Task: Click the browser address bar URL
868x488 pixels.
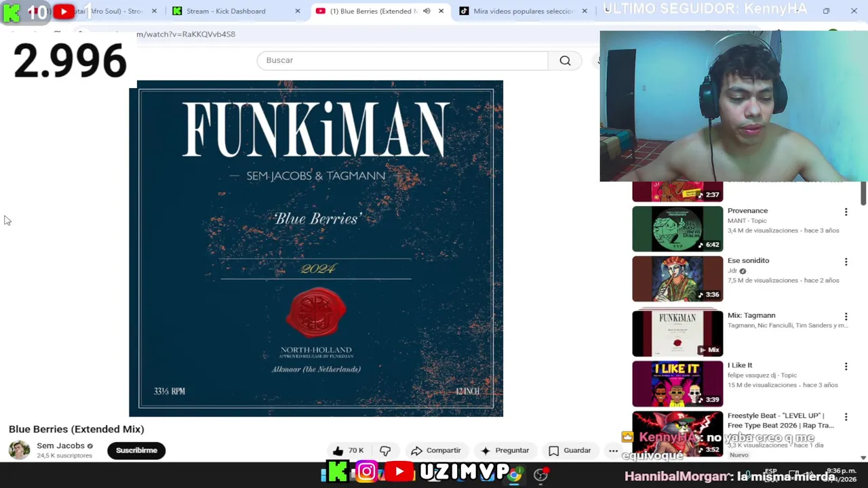Action: tap(186, 34)
